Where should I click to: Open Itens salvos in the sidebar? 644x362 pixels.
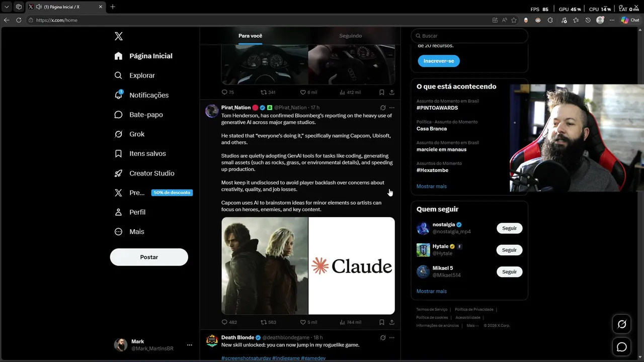click(140, 153)
